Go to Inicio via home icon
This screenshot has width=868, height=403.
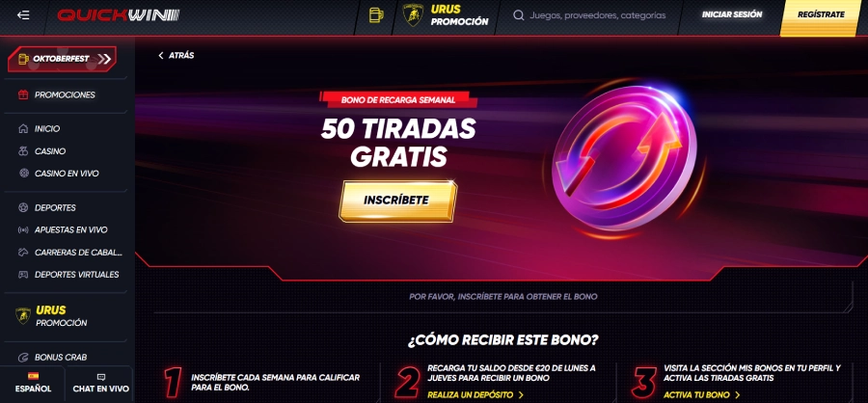[23, 128]
